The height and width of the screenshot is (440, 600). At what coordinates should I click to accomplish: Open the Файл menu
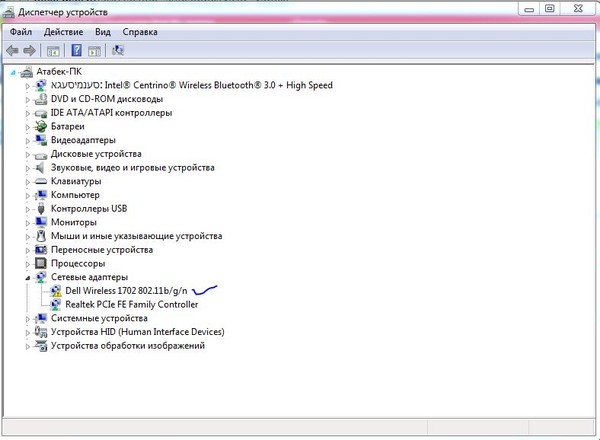tap(21, 32)
